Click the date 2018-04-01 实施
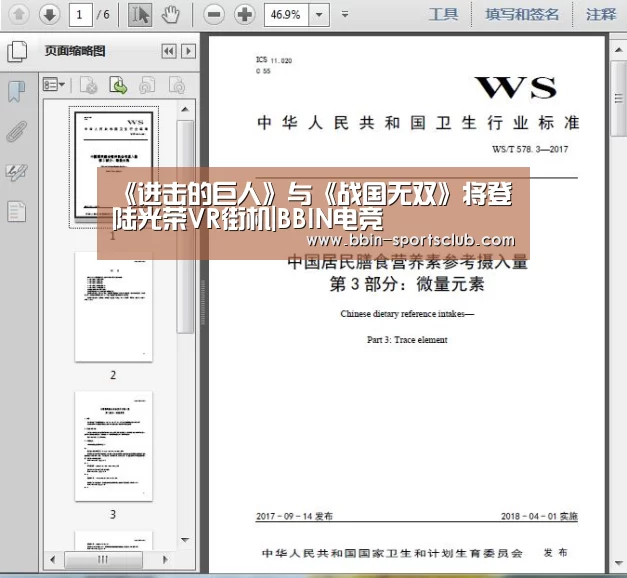This screenshot has width=627, height=578. [539, 516]
